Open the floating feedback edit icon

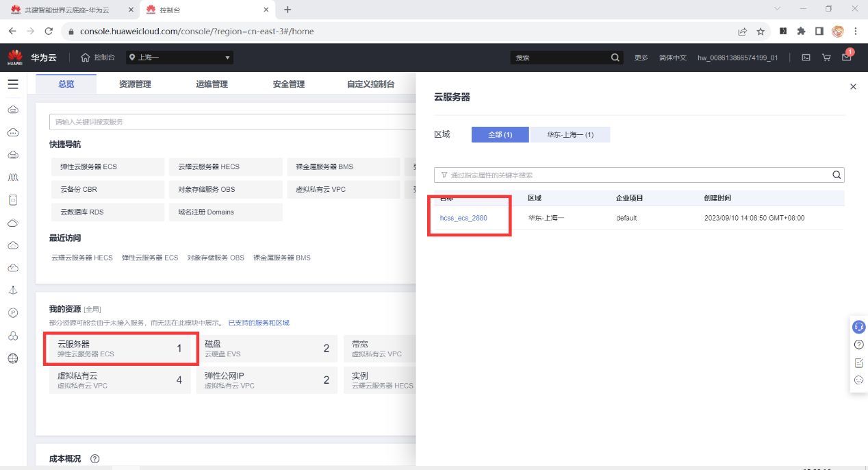[858, 362]
